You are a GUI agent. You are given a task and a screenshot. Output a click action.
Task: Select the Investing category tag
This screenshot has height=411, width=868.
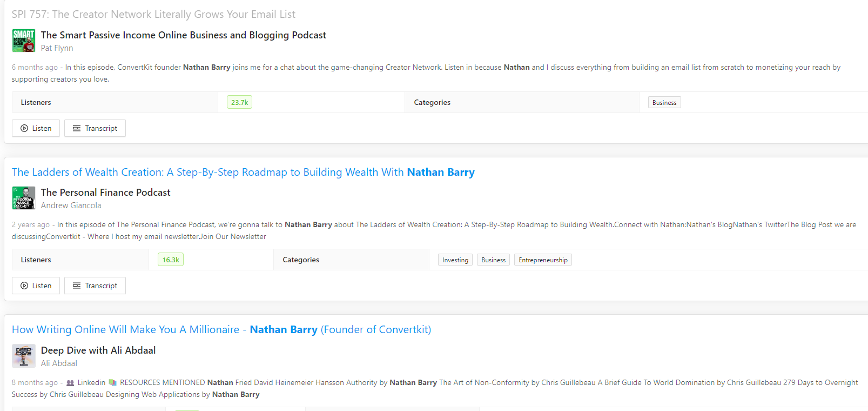(455, 260)
